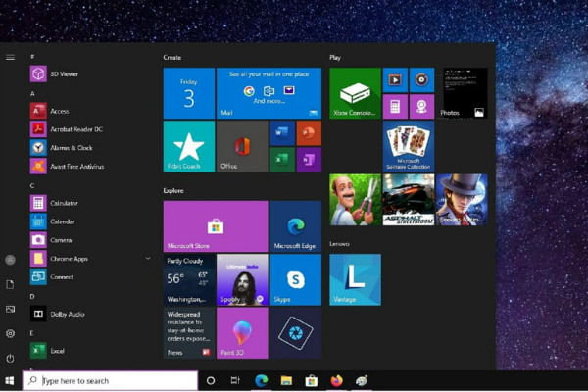The width and height of the screenshot is (588, 392).
Task: Open the user account icon
Action: (x=10, y=260)
